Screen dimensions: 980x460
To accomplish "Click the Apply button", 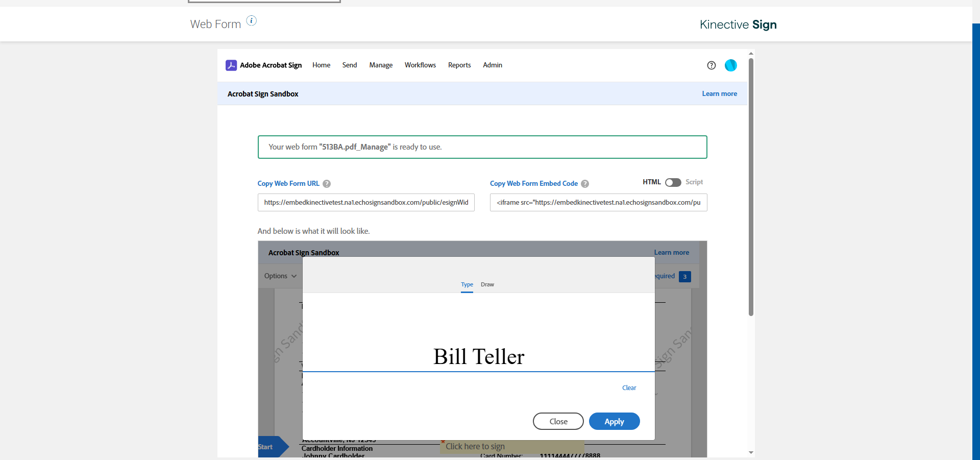I will (x=615, y=421).
